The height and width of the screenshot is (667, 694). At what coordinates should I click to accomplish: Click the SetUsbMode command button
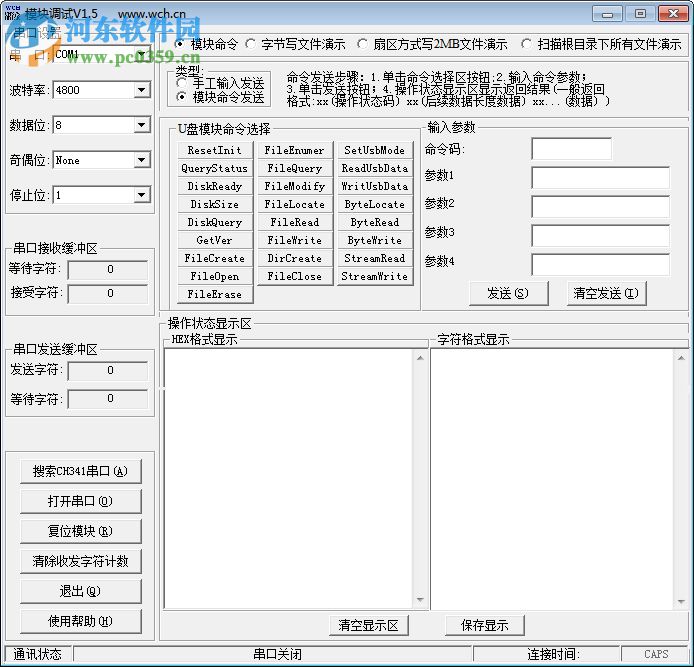click(375, 150)
